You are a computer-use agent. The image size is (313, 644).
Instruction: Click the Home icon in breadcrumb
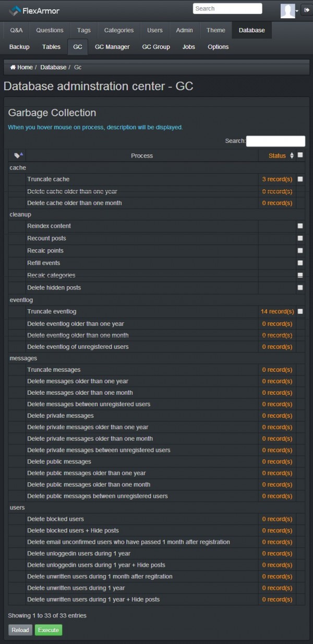[x=13, y=67]
